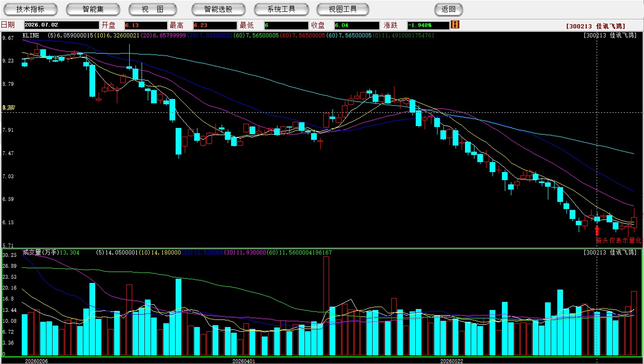Click the 7.47 price axis label
This screenshot has width=644, height=364.
coord(8,153)
